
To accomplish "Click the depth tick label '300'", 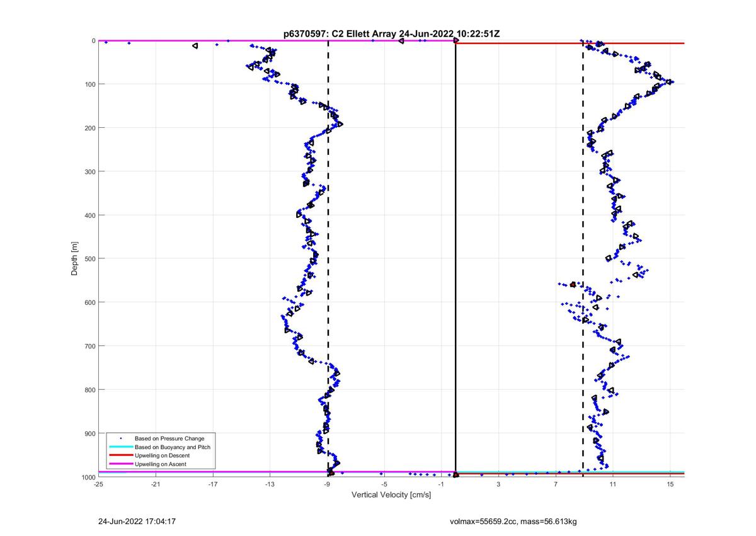I will pyautogui.click(x=90, y=172).
